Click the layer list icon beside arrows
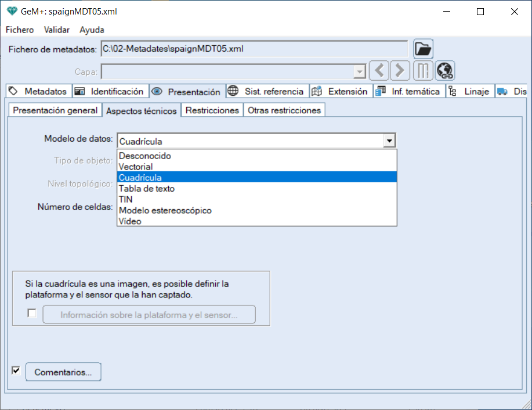 coord(423,71)
